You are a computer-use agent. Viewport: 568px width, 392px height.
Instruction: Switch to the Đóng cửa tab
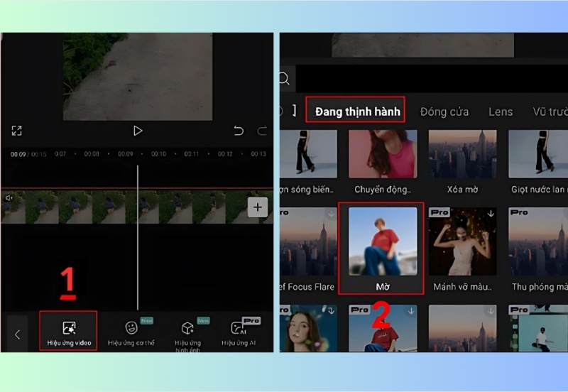pyautogui.click(x=444, y=111)
